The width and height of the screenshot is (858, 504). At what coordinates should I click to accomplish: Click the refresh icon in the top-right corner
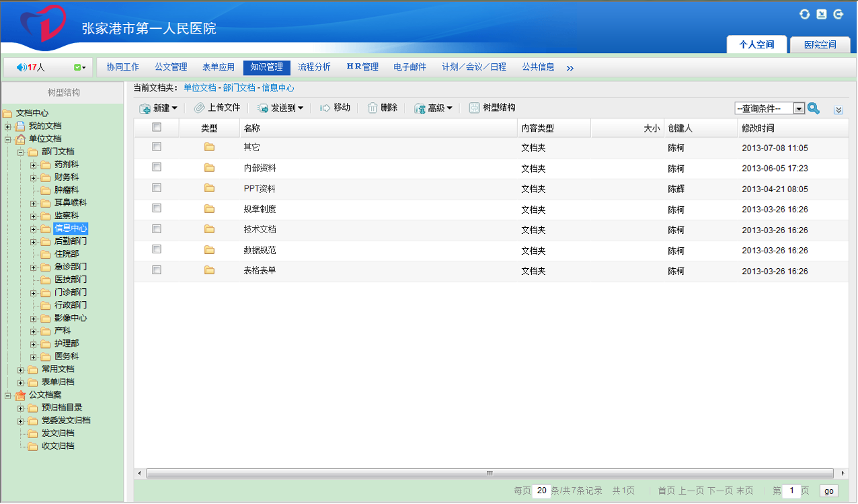(804, 13)
